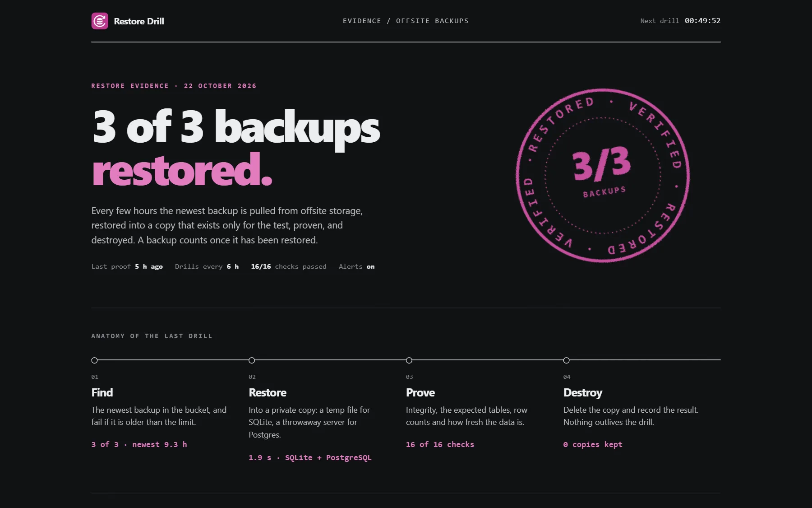Click the pink 'restored.' headline word
The height and width of the screenshot is (508, 812).
click(x=182, y=170)
